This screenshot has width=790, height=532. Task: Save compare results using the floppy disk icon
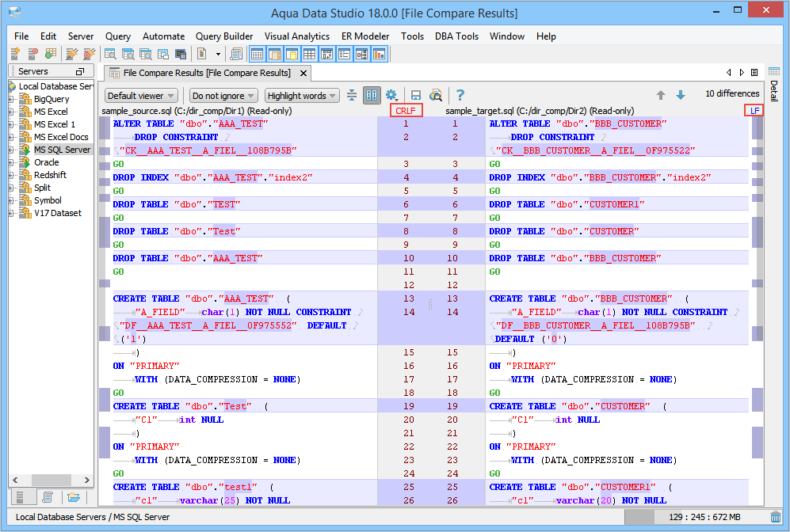(x=415, y=95)
